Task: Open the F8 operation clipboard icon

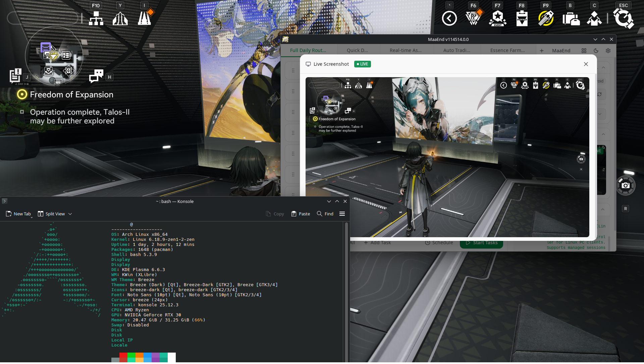Action: (x=522, y=18)
